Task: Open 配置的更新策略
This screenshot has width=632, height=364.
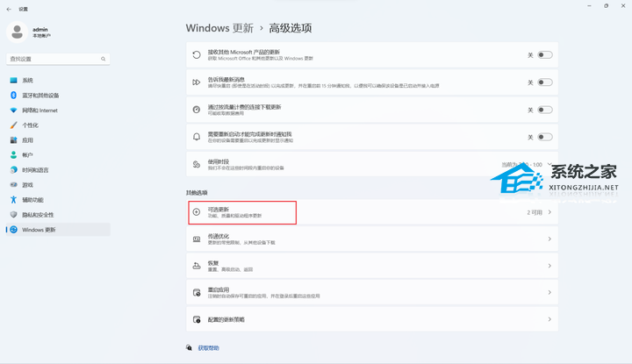Action: pos(372,319)
